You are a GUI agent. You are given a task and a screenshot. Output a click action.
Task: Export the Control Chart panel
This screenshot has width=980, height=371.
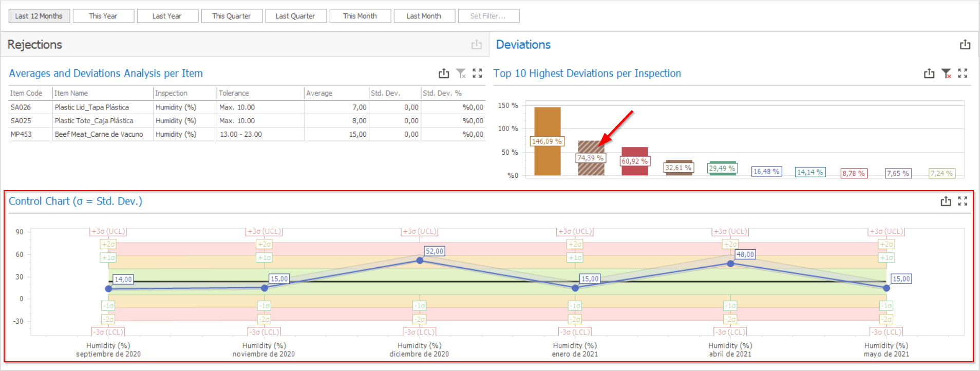coord(946,201)
